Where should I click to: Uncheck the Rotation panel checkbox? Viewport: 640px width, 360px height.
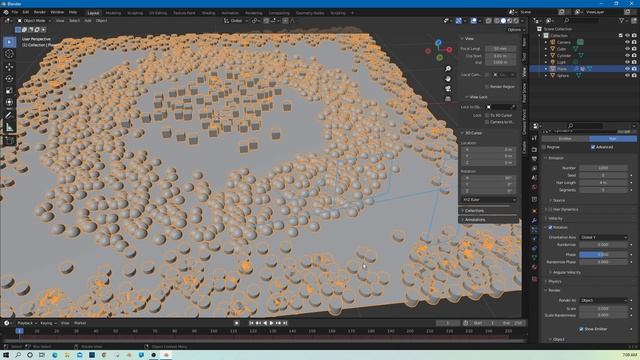[x=550, y=227]
